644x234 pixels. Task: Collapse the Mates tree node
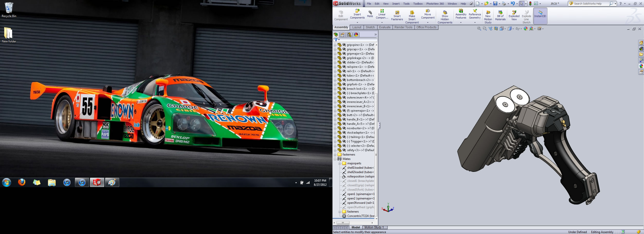[x=335, y=159]
